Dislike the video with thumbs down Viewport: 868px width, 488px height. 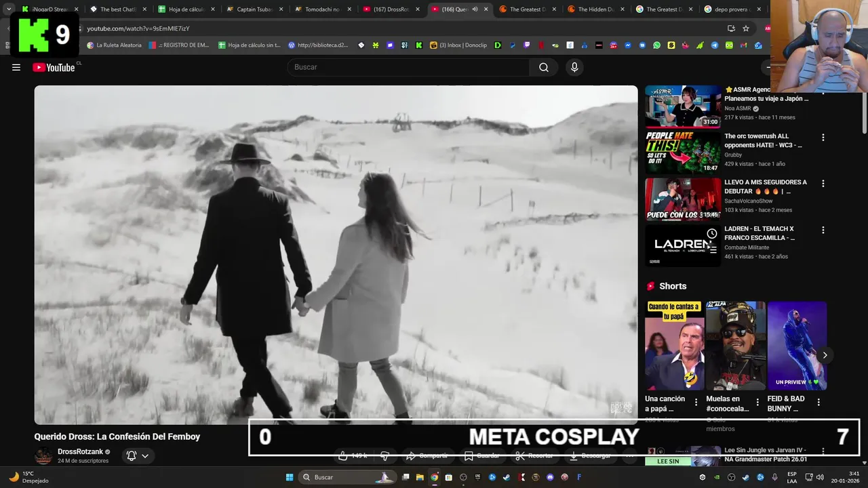[384, 456]
